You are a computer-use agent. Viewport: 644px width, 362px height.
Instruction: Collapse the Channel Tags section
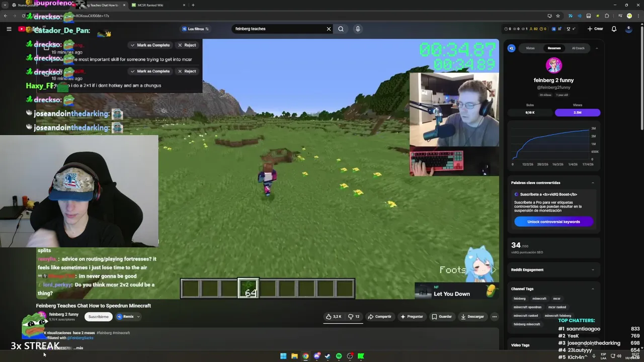pos(593,289)
